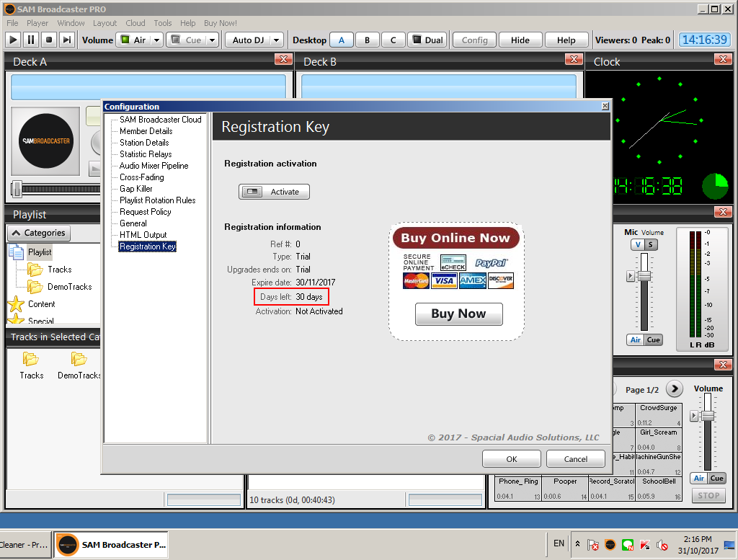Toggle the Cue volume button

(187, 40)
